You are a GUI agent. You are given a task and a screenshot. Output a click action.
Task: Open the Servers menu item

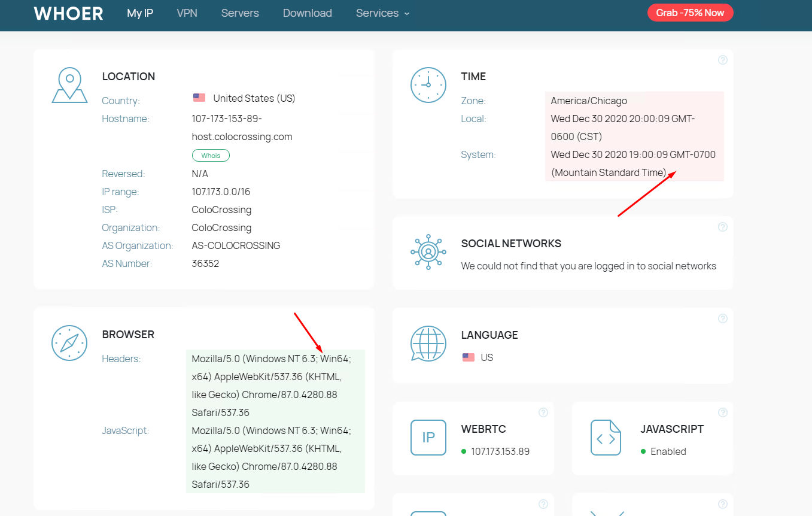click(x=240, y=13)
